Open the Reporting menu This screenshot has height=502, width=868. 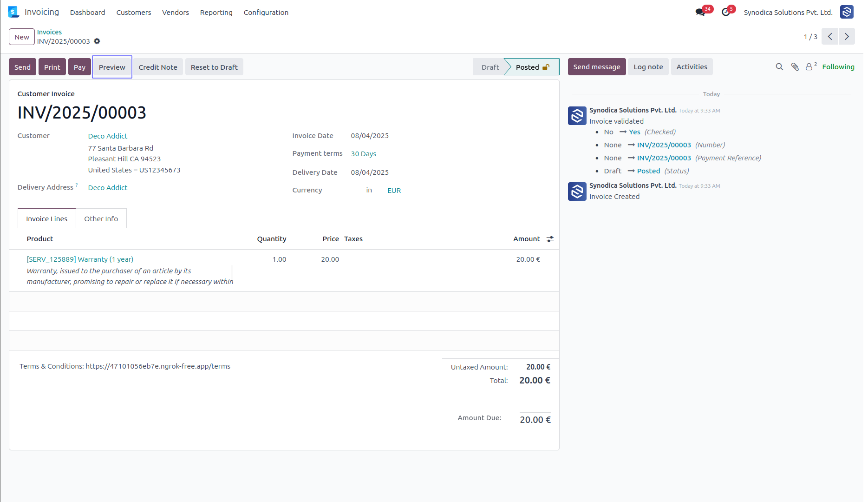pyautogui.click(x=216, y=13)
